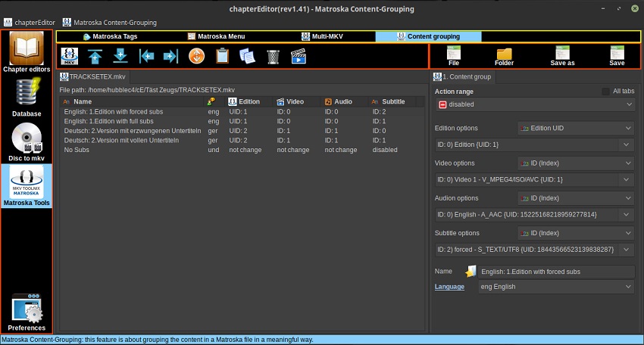Click the Video column header

pos(295,101)
